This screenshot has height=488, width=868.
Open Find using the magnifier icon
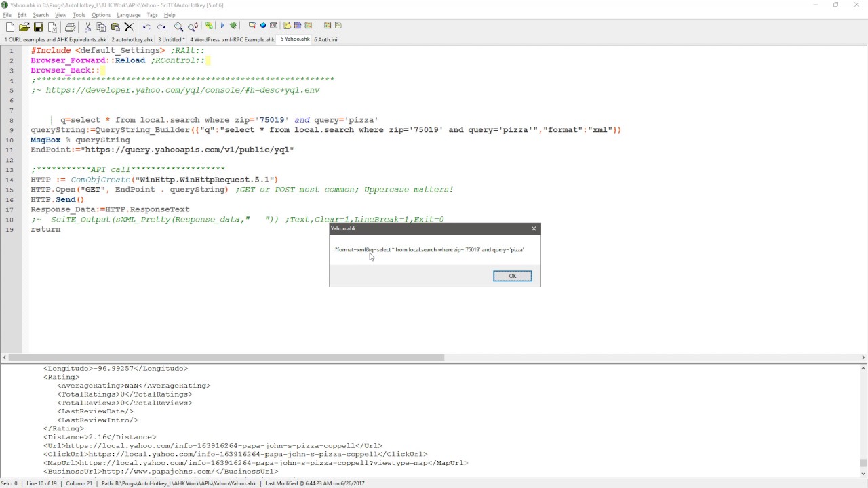(178, 26)
